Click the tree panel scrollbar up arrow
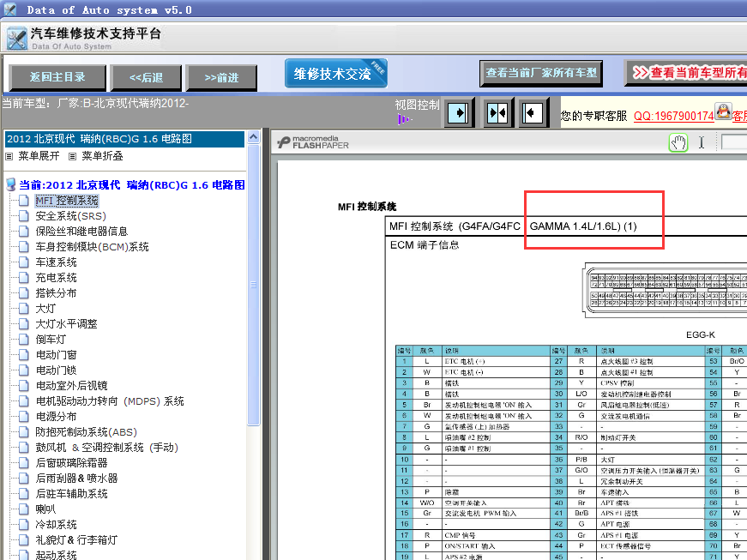Image resolution: width=747 pixels, height=560 pixels. coord(254,137)
